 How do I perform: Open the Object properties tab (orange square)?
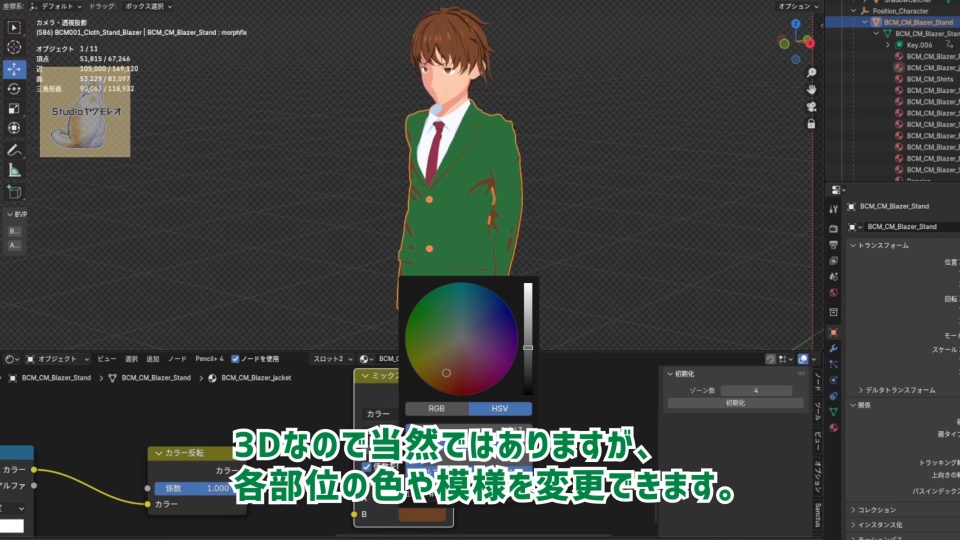833,332
